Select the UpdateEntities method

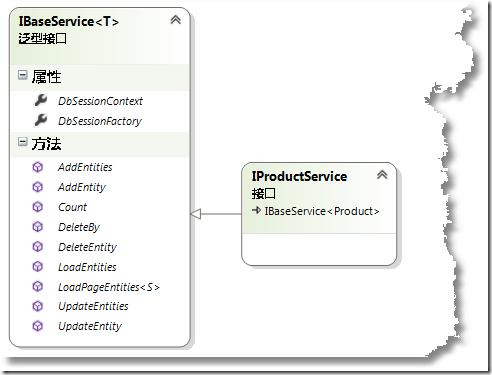[x=93, y=306]
